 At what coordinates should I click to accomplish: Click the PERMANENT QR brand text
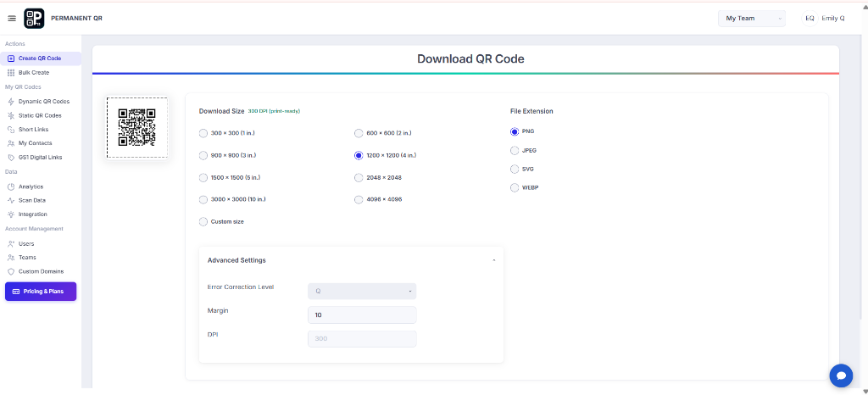click(x=76, y=19)
